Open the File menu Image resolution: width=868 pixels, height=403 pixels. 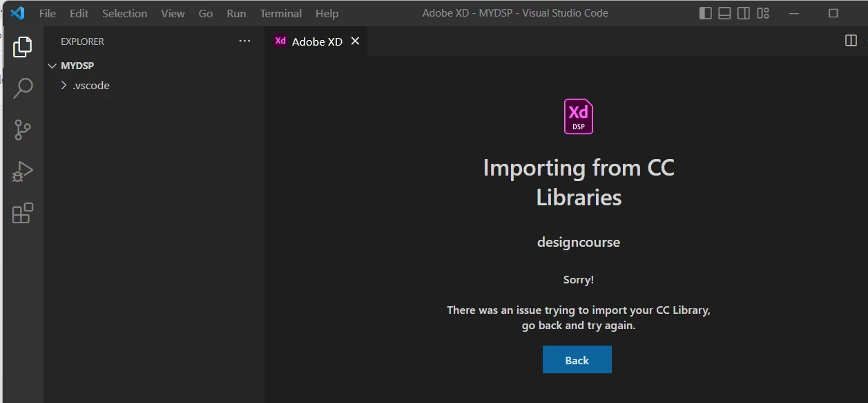(x=48, y=13)
